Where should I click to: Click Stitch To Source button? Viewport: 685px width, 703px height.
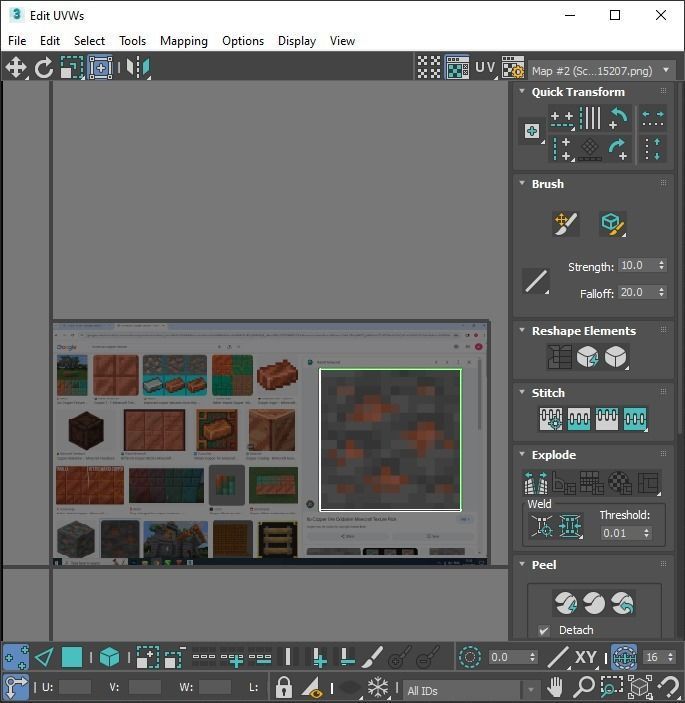[x=607, y=419]
